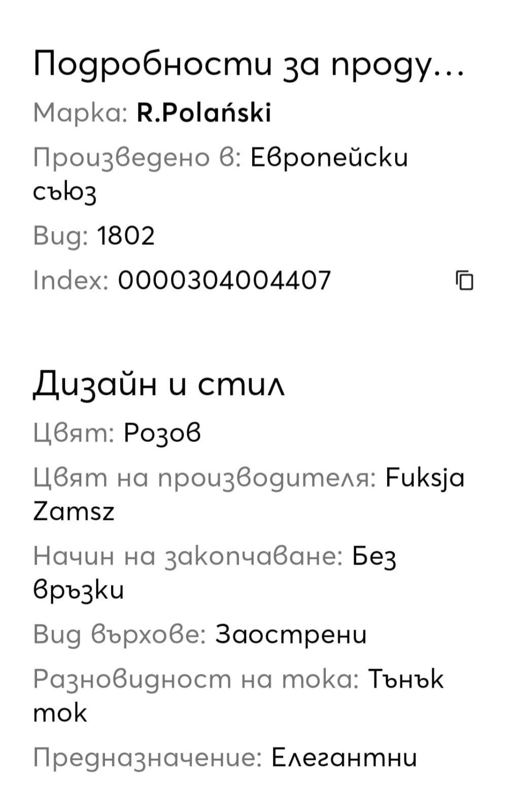Tap the heel type value 'Тънък ток'
The width and height of the screenshot is (513, 812).
[405, 679]
